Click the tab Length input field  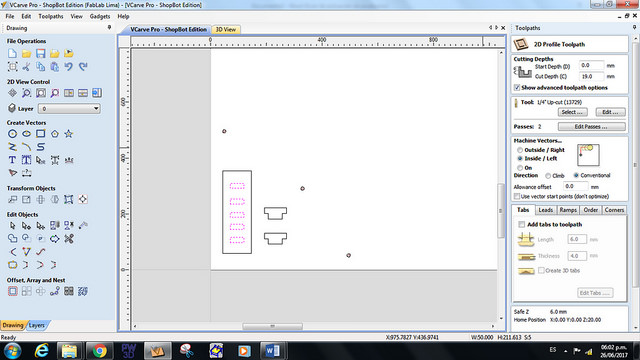(x=577, y=239)
